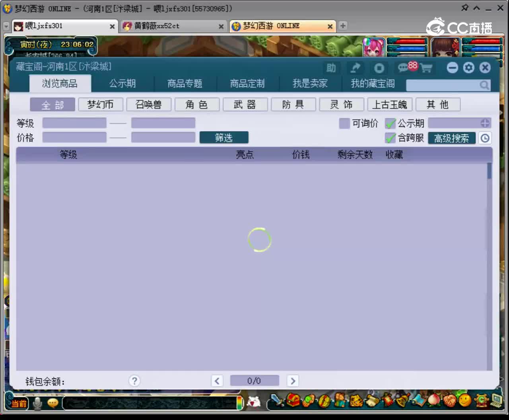
Task: Open the shopping cart
Action: click(426, 68)
